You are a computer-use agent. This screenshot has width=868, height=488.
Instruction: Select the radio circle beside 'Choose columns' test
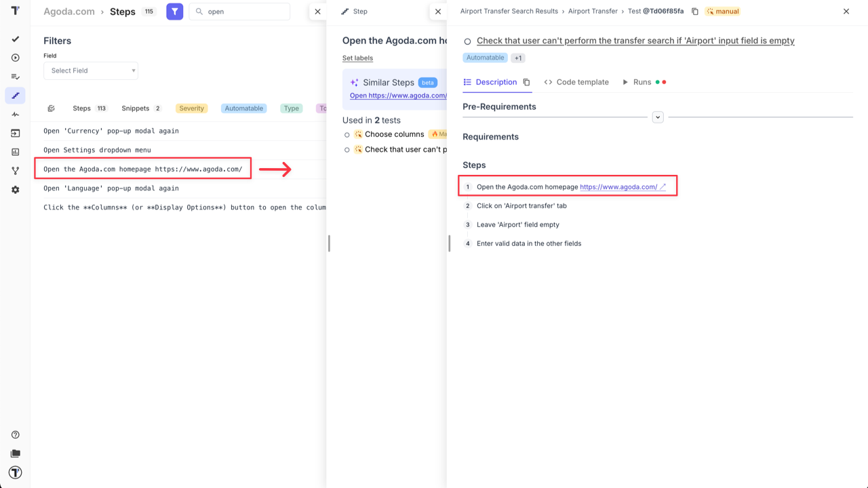point(346,134)
